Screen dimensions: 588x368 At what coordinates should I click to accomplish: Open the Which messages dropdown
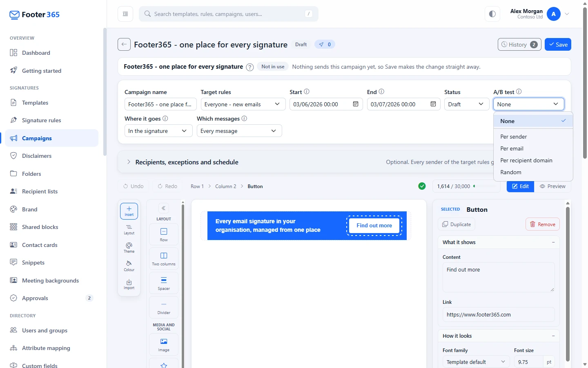tap(239, 131)
